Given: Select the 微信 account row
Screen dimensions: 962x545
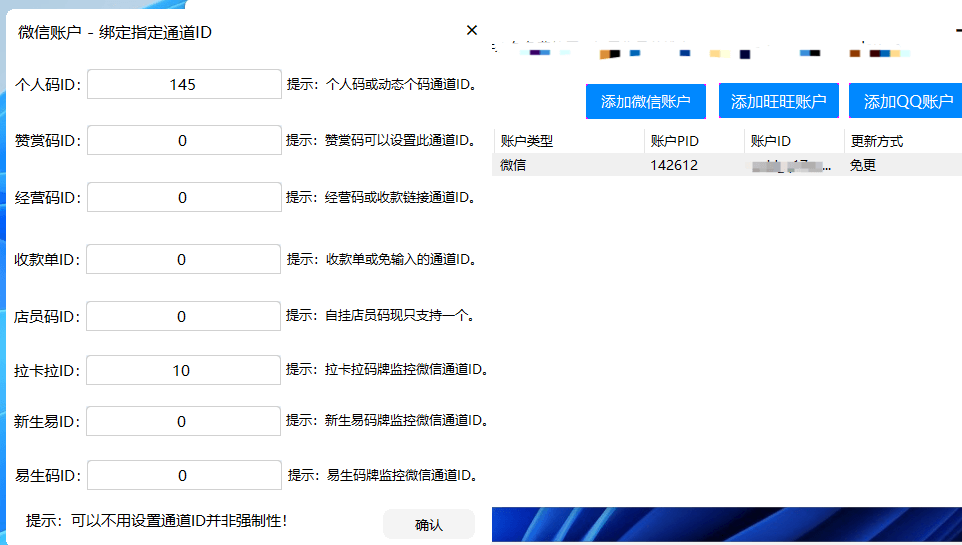Looking at the screenshot, I should (567, 165).
